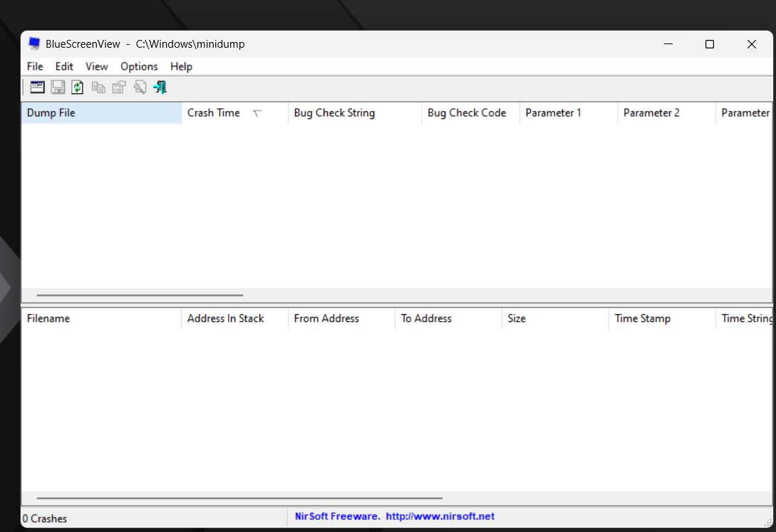Click the BlueScreenView title bar app icon
The width and height of the screenshot is (776, 532).
click(34, 43)
